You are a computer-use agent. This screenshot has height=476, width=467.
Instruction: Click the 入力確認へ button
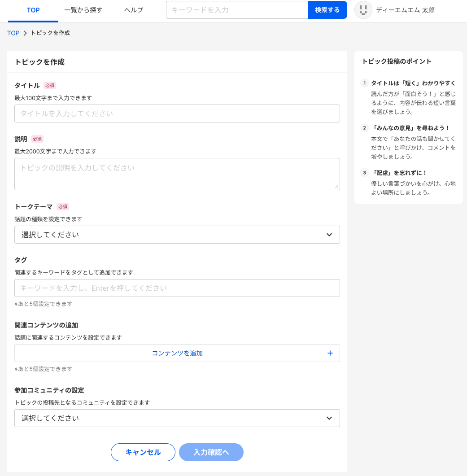(x=211, y=452)
